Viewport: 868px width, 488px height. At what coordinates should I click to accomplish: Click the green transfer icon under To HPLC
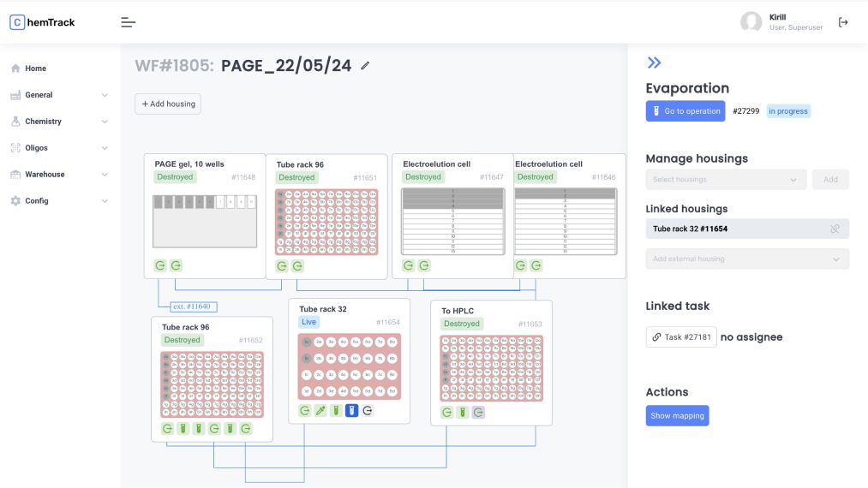(446, 412)
